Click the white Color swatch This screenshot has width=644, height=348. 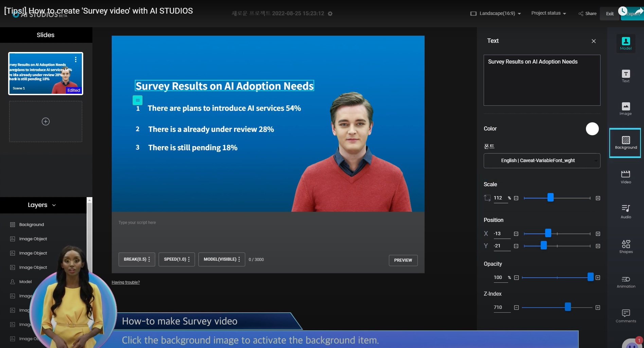pos(592,129)
